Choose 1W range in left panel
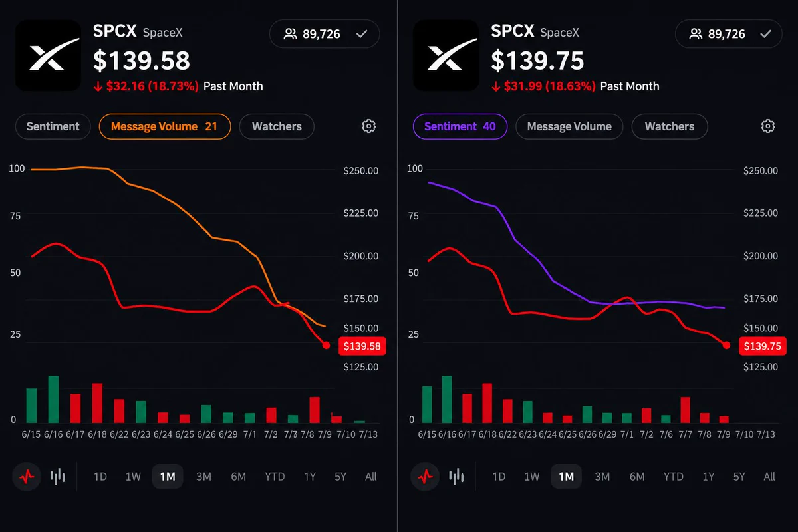This screenshot has width=798, height=532. (133, 476)
